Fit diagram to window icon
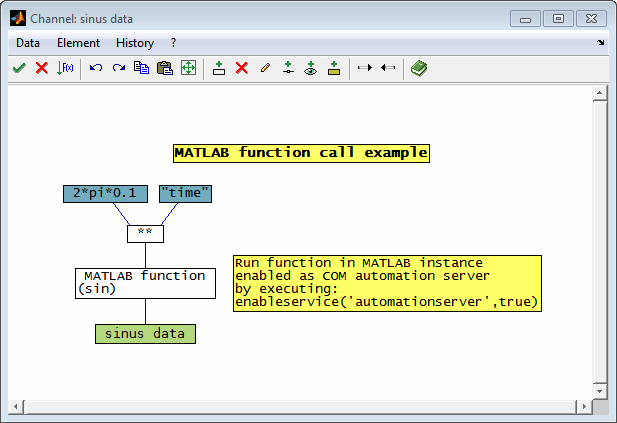This screenshot has height=423, width=617. click(x=188, y=68)
